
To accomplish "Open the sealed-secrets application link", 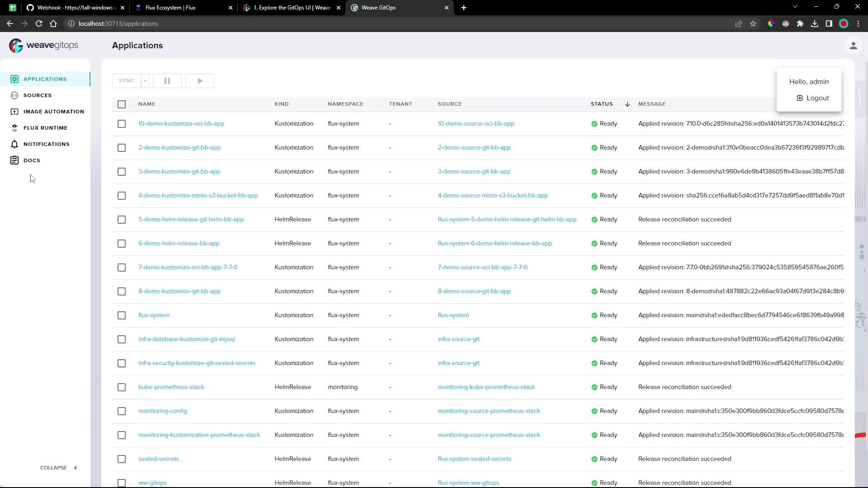I will (158, 459).
